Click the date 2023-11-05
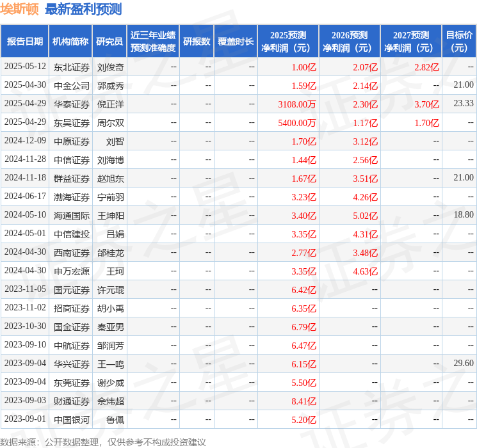Screen dimensions: 477x448 click(x=25, y=289)
